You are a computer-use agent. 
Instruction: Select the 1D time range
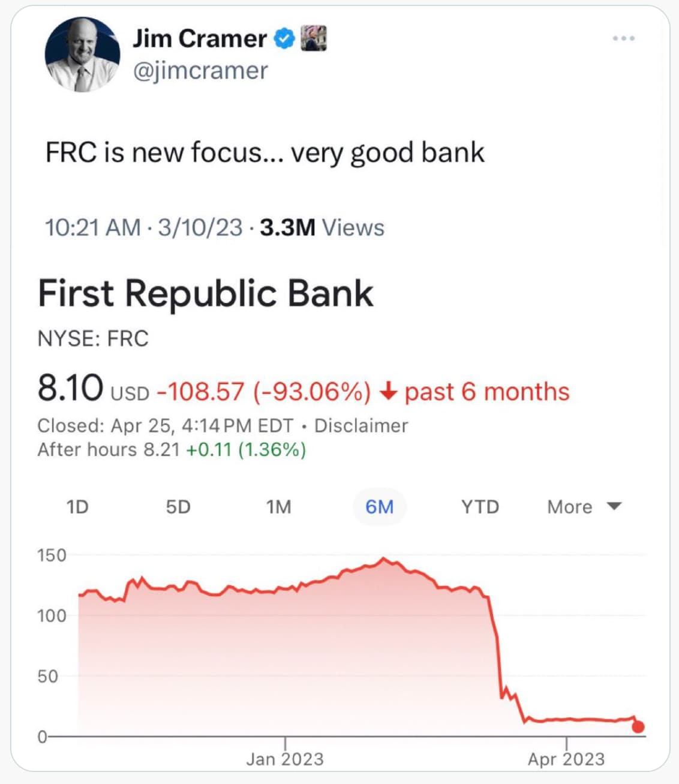[x=77, y=507]
